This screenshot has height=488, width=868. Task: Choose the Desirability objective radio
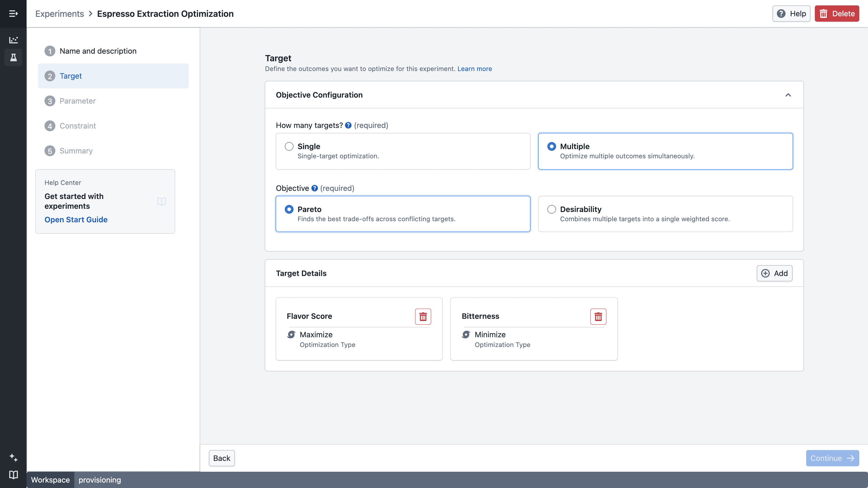tap(552, 209)
